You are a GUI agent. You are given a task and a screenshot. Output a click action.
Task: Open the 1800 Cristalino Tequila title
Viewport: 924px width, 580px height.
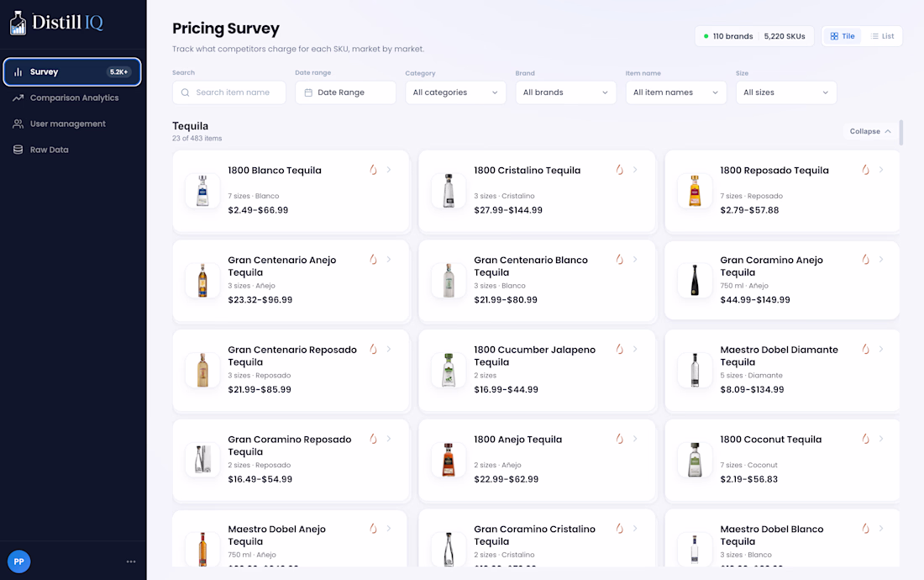coord(527,171)
